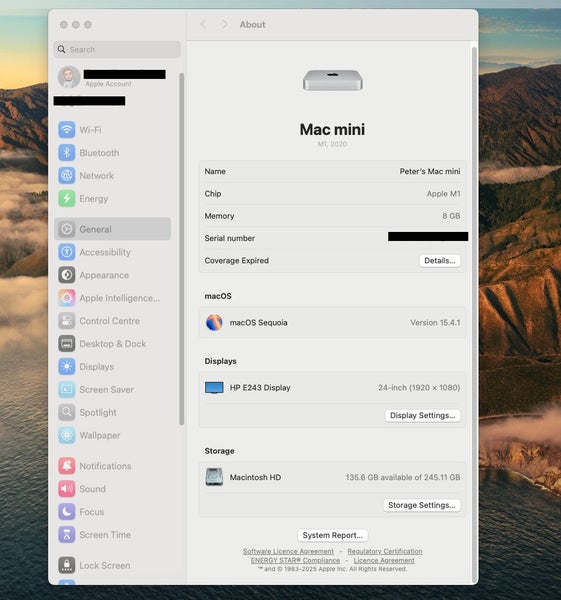
Task: Open Displays sun icon in sidebar
Action: pyautogui.click(x=67, y=367)
